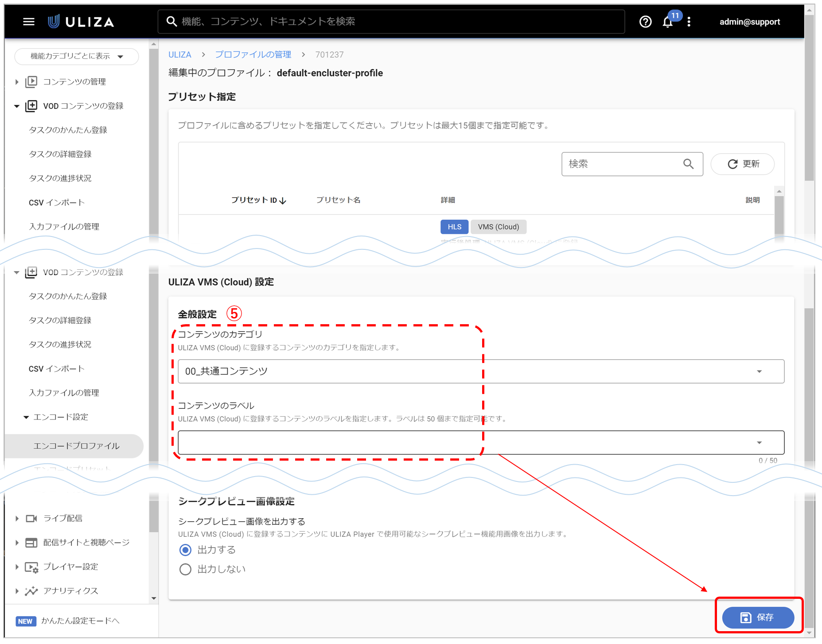The image size is (822, 644).
Task: Collapse the upper VOD コンテンツの登録 section arrow
Action: [x=17, y=106]
